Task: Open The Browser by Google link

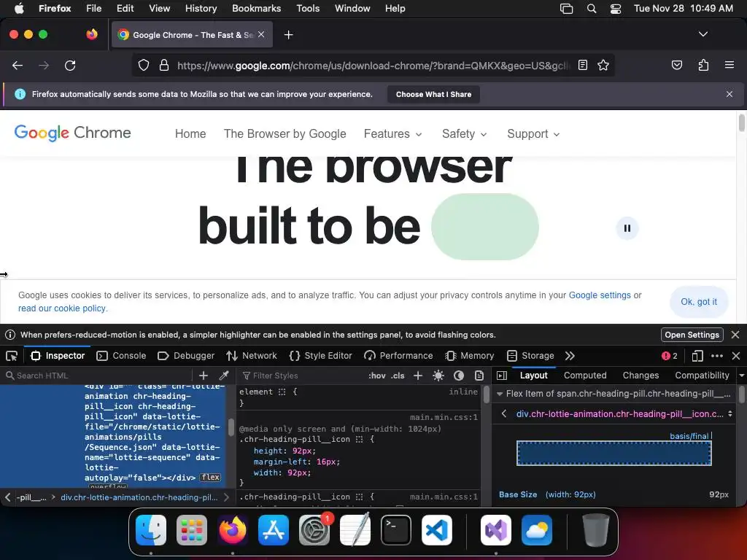Action: click(285, 134)
